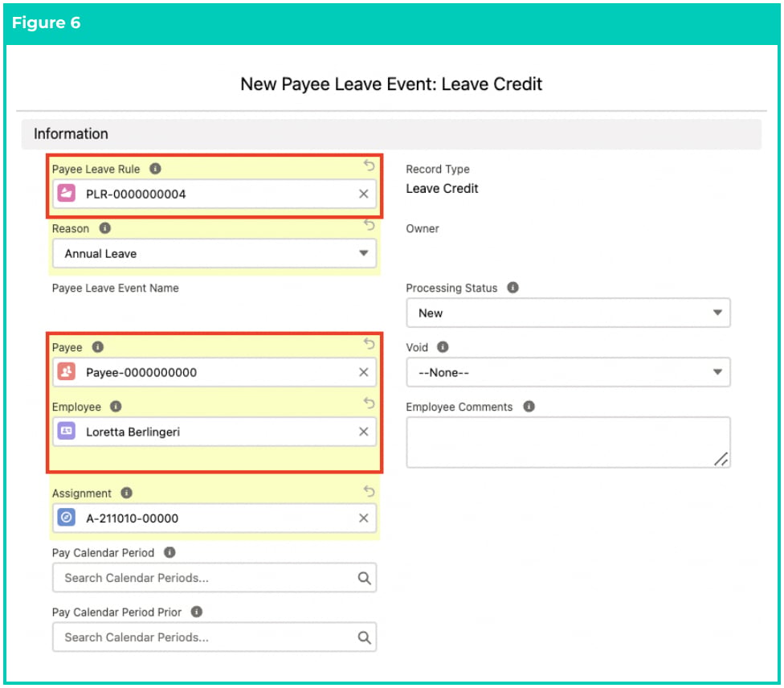
Task: Click the Leave Credit record type value
Action: (x=442, y=189)
